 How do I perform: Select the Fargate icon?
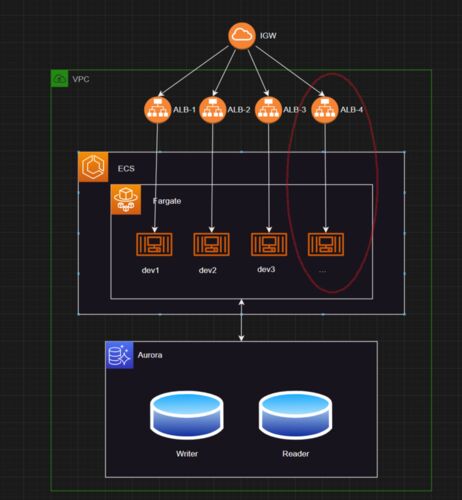(x=126, y=200)
